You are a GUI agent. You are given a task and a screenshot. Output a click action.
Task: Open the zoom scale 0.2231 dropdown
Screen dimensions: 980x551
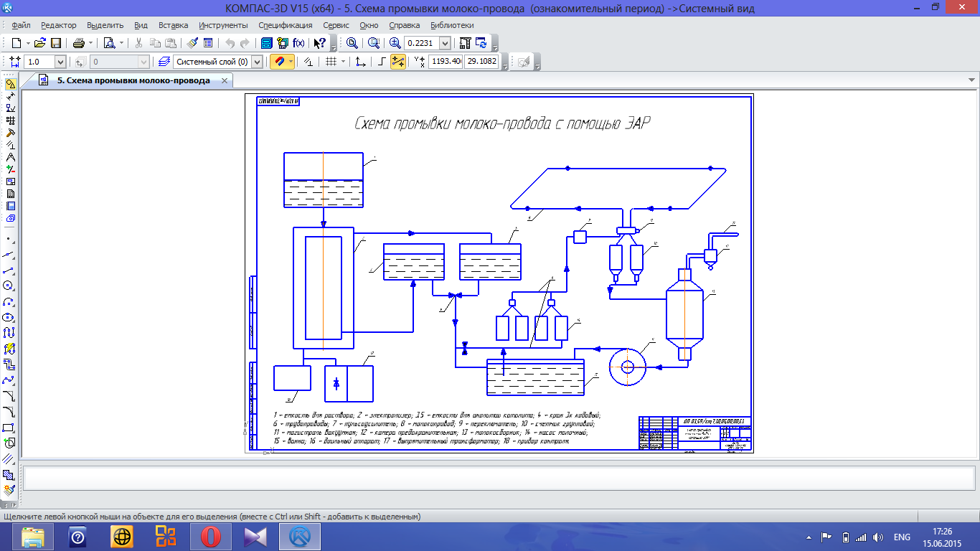(445, 43)
